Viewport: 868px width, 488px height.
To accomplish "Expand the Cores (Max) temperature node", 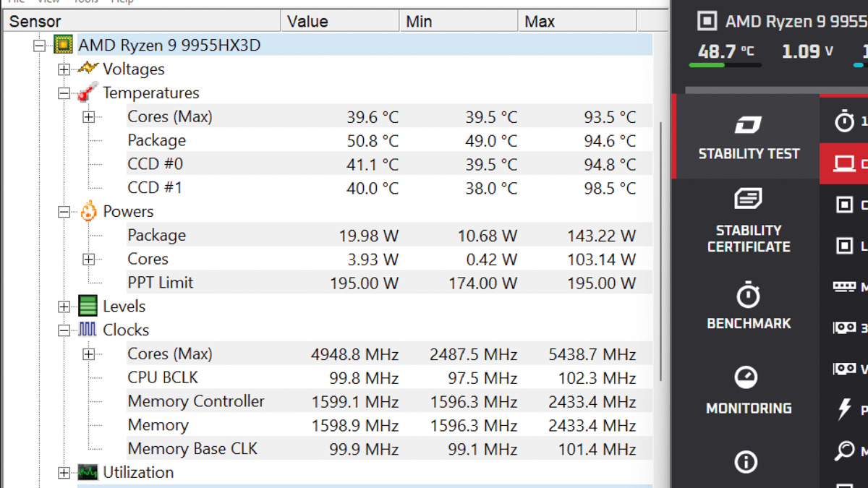I will 88,117.
